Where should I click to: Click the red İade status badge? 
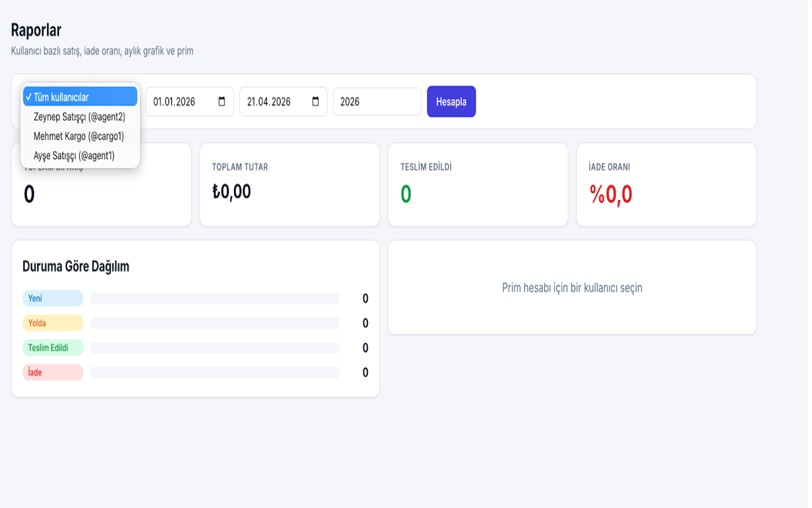pos(52,372)
